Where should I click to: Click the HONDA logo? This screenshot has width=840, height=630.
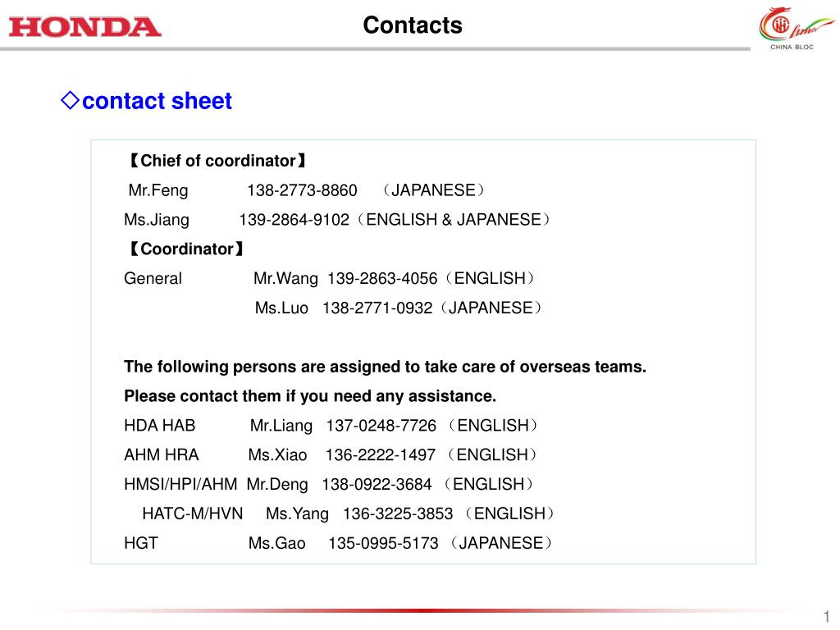pyautogui.click(x=84, y=27)
